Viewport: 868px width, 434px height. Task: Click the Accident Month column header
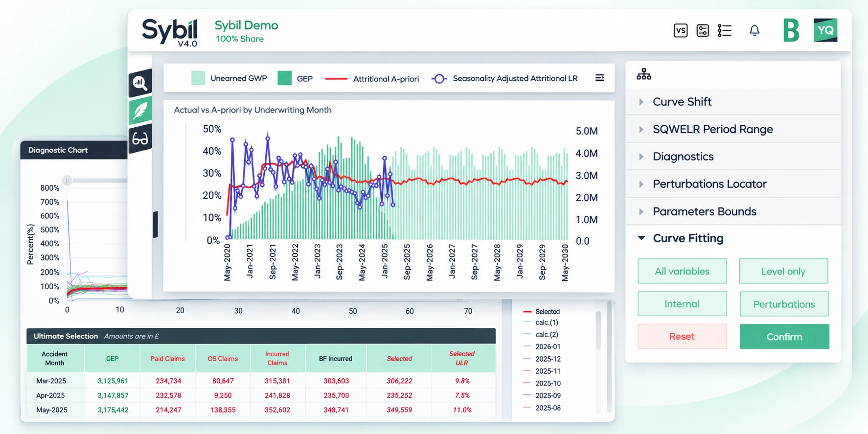pyautogui.click(x=55, y=358)
